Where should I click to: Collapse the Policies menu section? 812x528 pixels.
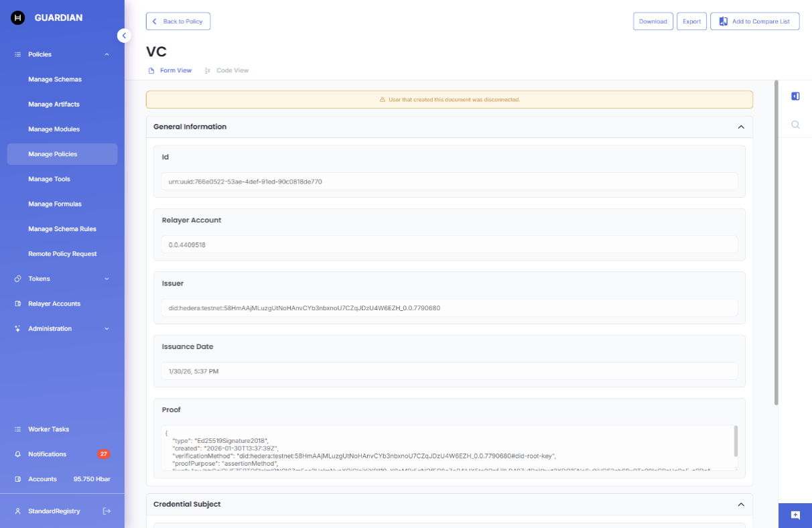point(107,54)
